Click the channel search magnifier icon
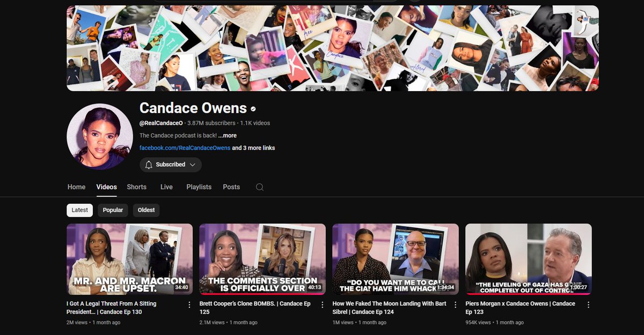The height and width of the screenshot is (335, 644). pos(260,187)
